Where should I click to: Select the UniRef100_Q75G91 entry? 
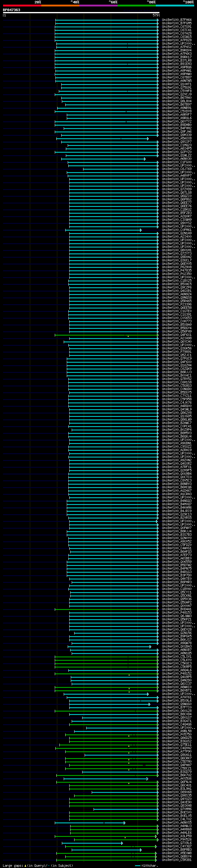[177, 88]
